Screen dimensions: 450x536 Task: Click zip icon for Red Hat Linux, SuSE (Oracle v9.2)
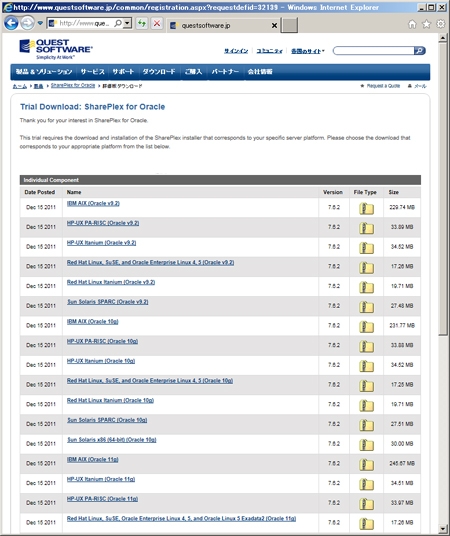(366, 267)
